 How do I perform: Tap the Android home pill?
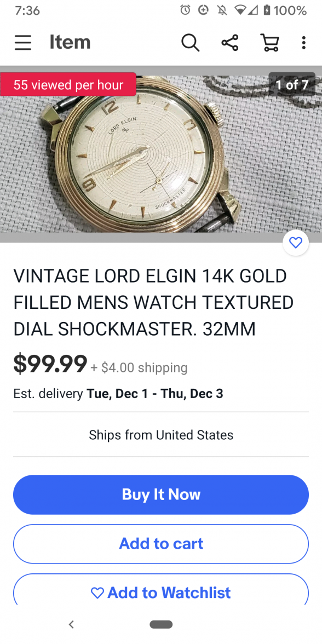pyautogui.click(x=161, y=624)
